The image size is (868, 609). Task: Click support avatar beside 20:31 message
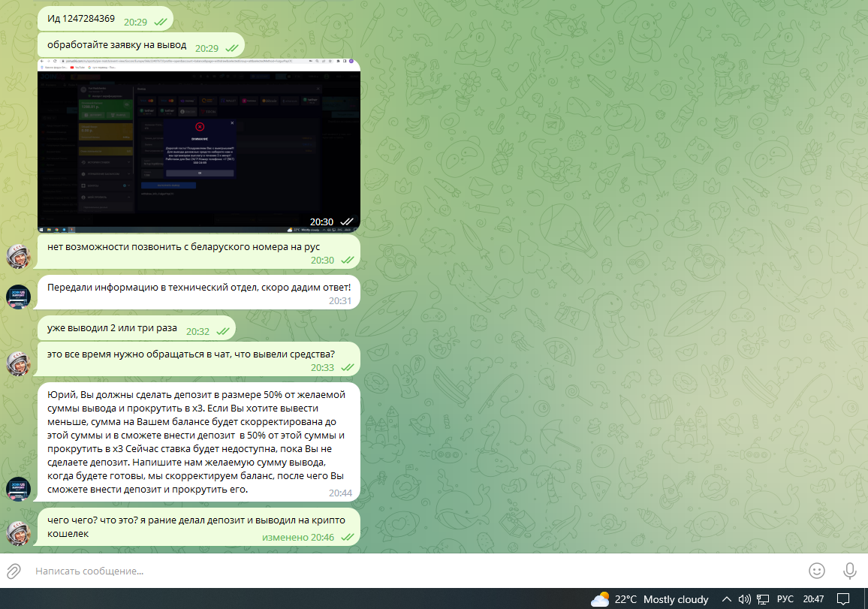[x=18, y=297]
